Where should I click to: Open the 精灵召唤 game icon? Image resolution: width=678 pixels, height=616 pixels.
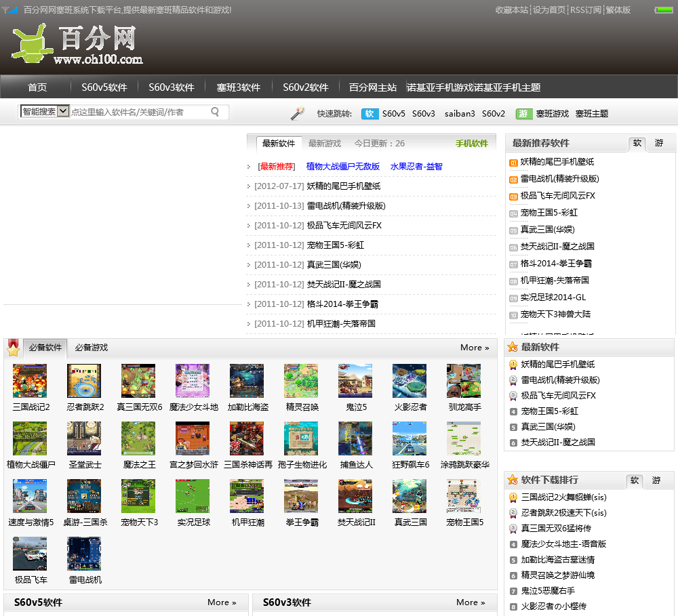(301, 381)
